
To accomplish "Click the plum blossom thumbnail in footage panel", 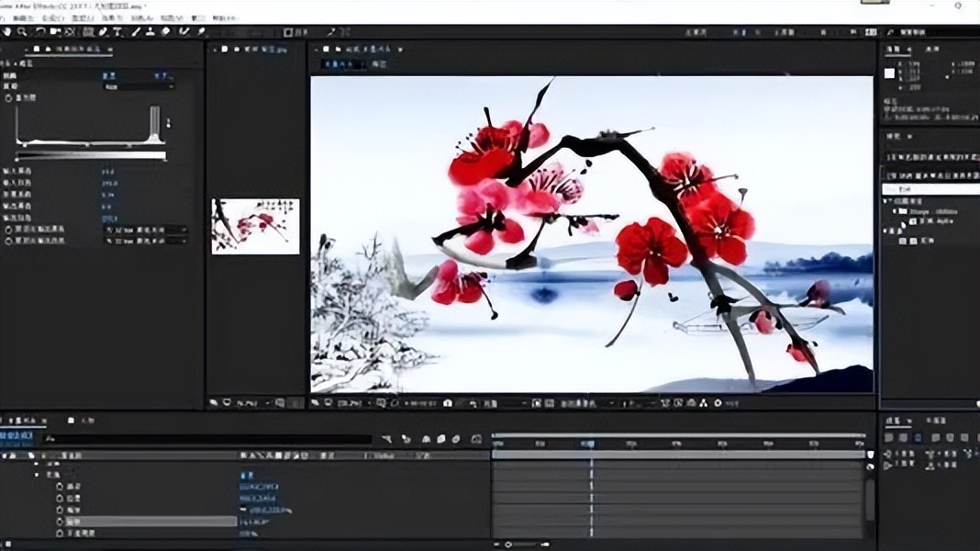I will click(255, 226).
